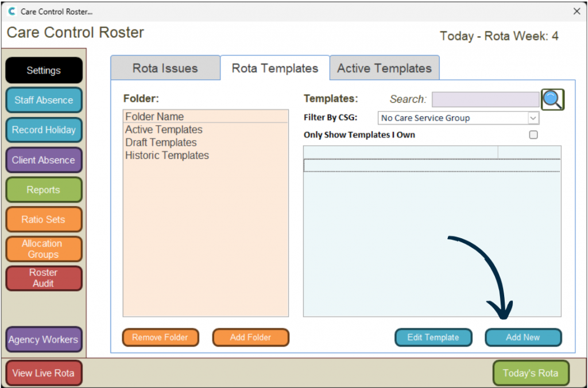The width and height of the screenshot is (588, 388).
Task: Open the Filter By CSG dropdown
Action: (533, 118)
